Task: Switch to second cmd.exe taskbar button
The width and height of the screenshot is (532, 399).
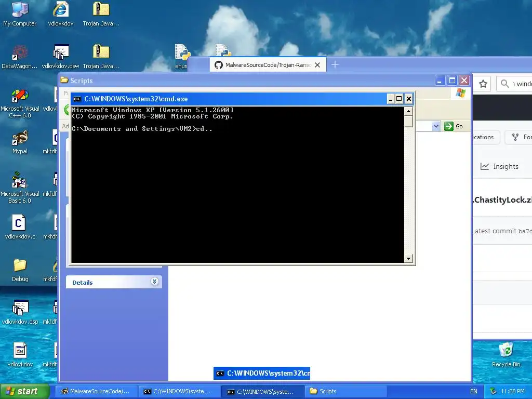Action: [263, 391]
